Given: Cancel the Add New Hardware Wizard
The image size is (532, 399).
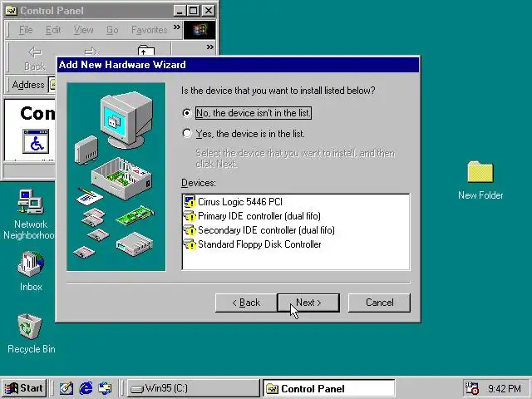Looking at the screenshot, I should (379, 303).
